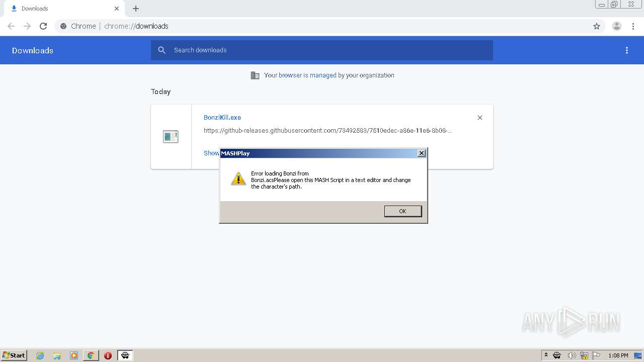Switch to Chrome in the taskbar
The height and width of the screenshot is (362, 644).
[91, 355]
